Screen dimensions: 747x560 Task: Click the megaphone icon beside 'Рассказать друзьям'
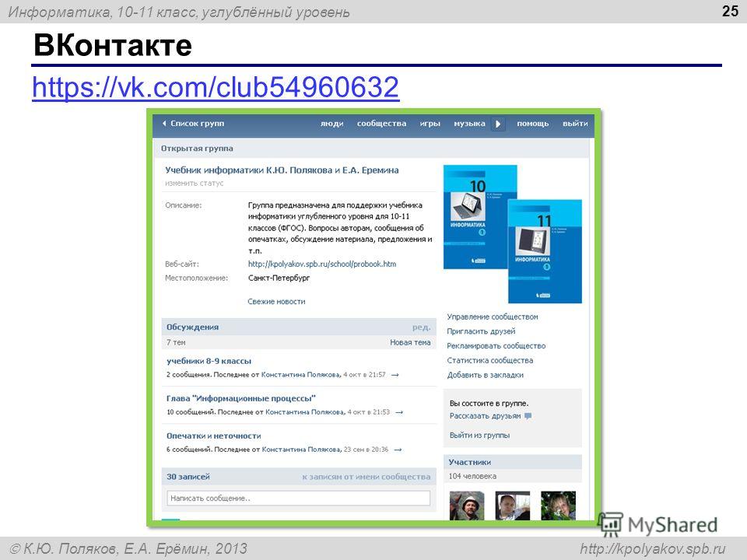click(x=528, y=416)
